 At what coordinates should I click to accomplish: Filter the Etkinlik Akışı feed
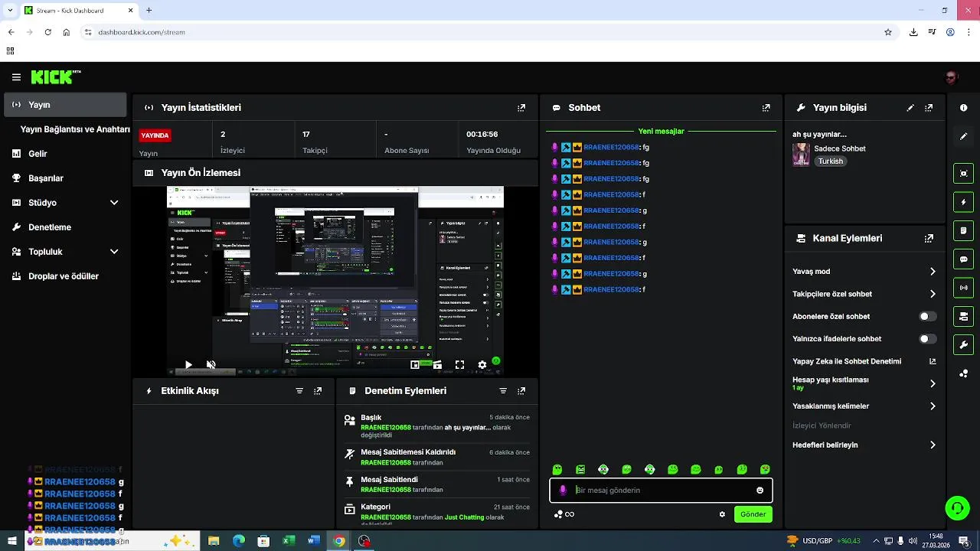click(x=299, y=391)
